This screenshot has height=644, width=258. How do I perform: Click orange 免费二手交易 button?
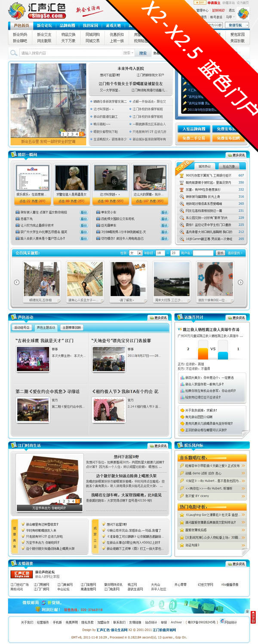(193, 138)
